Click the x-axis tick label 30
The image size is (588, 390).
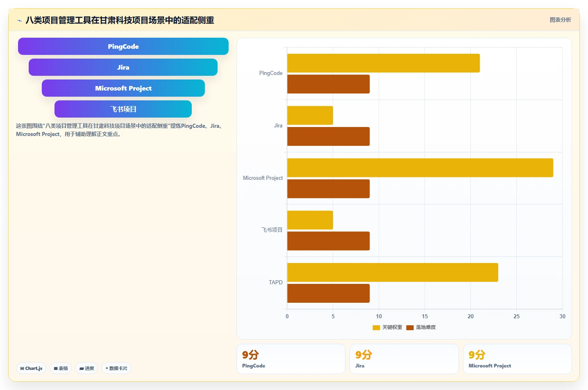tap(562, 317)
